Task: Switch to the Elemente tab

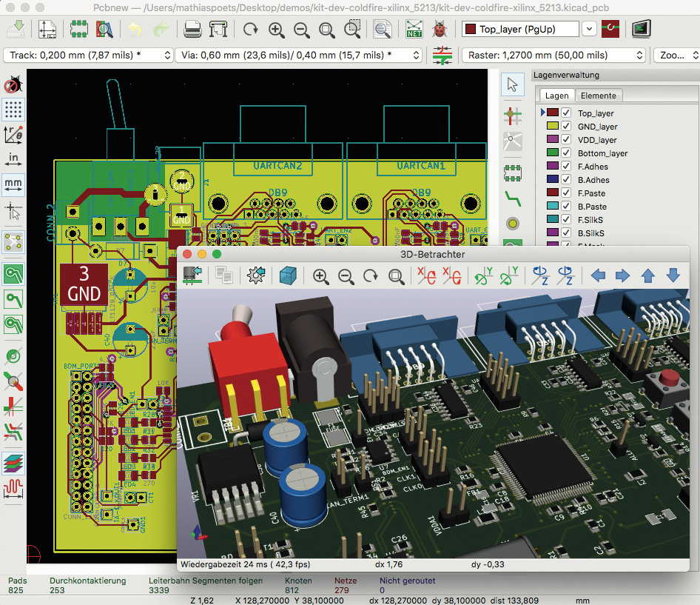Action: 599,96
